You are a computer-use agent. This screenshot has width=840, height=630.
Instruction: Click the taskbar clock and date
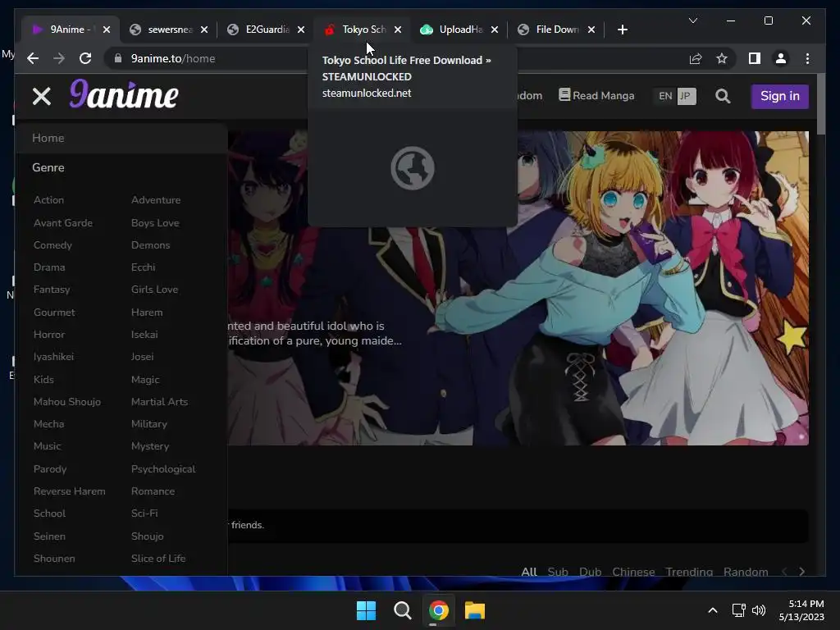[801, 610]
